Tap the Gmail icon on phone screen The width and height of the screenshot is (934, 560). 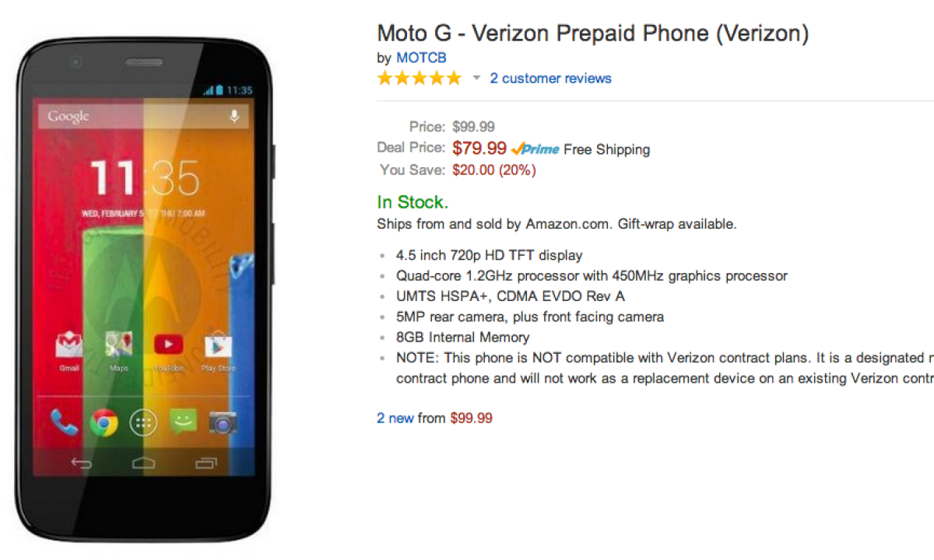(x=69, y=345)
